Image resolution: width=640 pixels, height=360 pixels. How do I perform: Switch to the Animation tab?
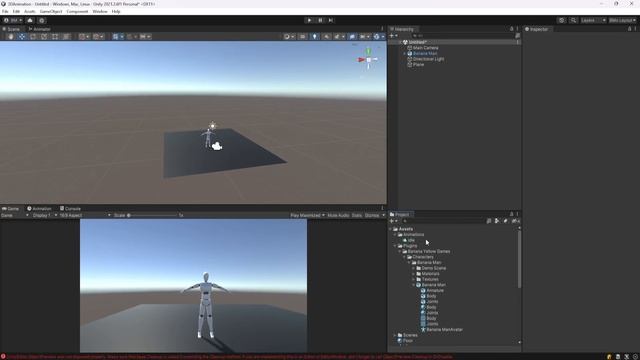coord(39,209)
